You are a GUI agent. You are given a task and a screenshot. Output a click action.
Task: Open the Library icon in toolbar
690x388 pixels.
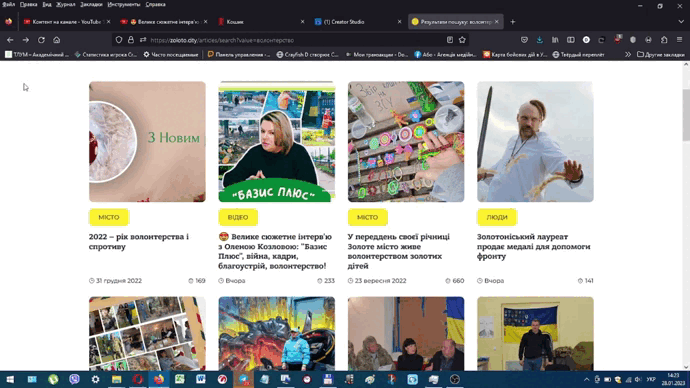point(555,40)
